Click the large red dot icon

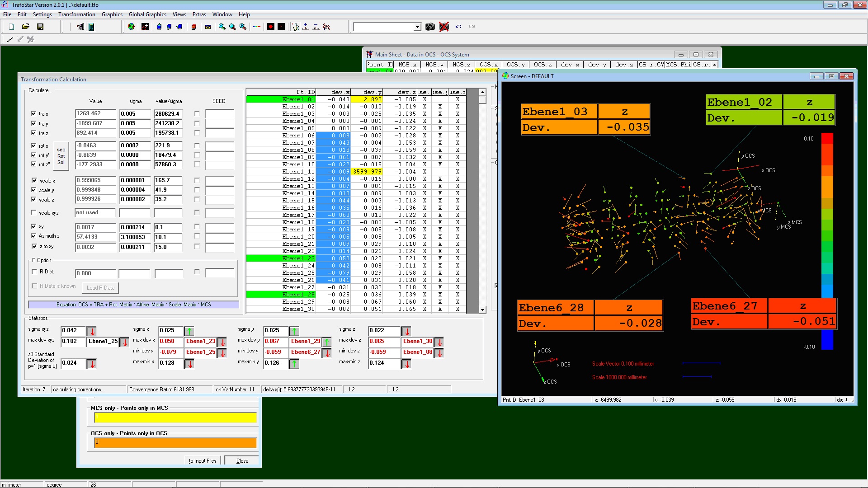tap(271, 27)
